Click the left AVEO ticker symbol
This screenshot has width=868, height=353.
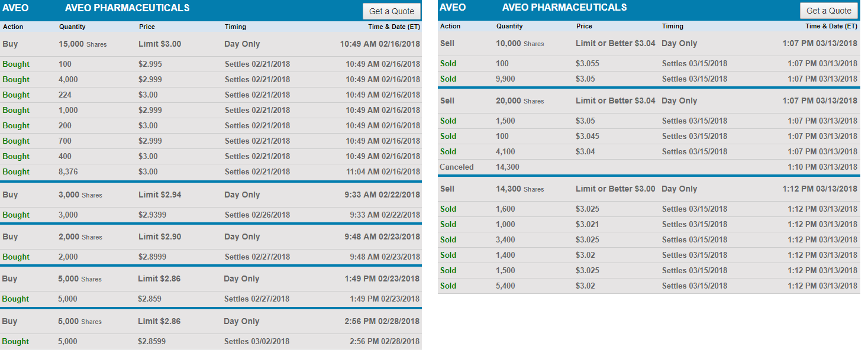[x=15, y=8]
